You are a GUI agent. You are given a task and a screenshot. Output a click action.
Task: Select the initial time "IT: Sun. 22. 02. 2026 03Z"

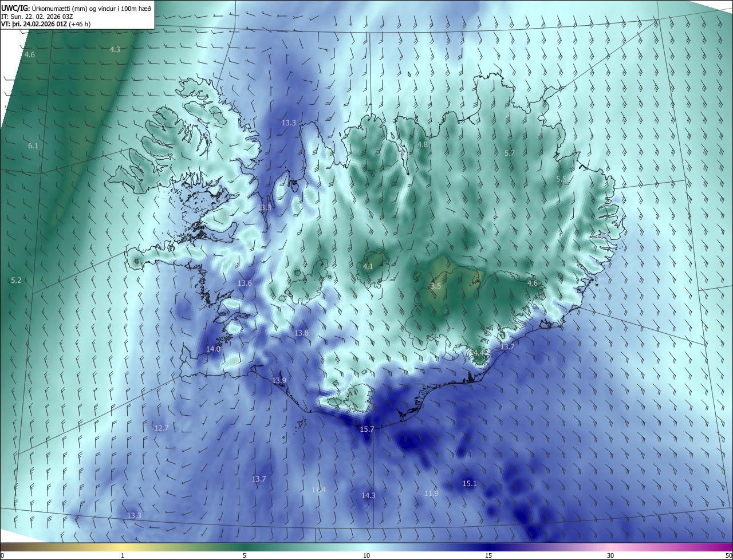(37, 17)
